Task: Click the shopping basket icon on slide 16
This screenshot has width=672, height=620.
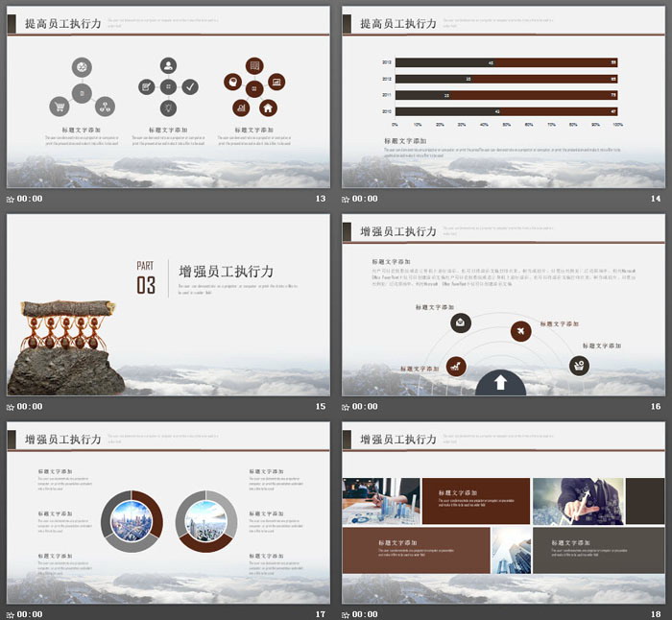Action: pos(578,365)
